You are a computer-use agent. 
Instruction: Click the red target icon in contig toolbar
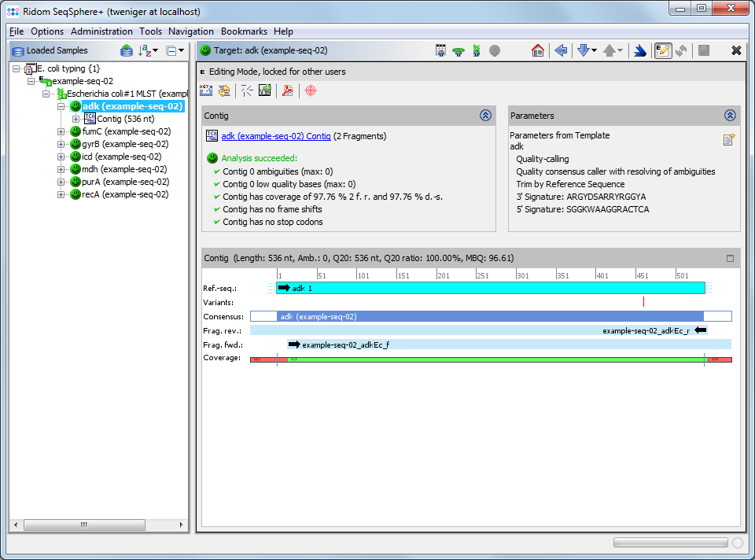click(x=311, y=90)
